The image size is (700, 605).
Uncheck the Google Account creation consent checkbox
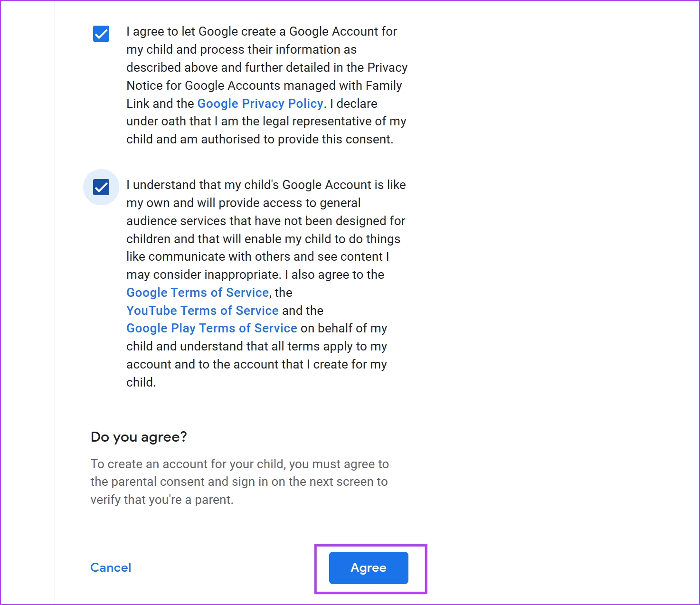pyautogui.click(x=101, y=34)
